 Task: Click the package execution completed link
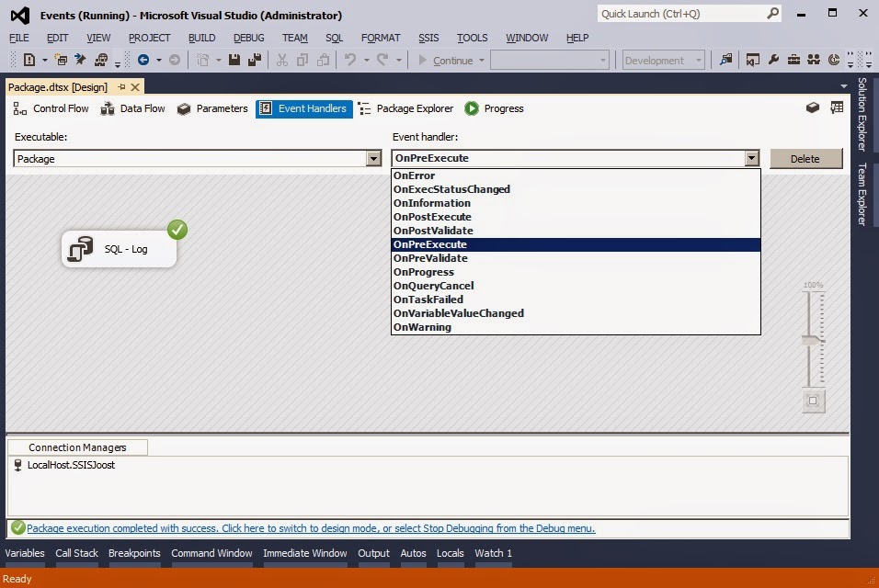pyautogui.click(x=311, y=528)
